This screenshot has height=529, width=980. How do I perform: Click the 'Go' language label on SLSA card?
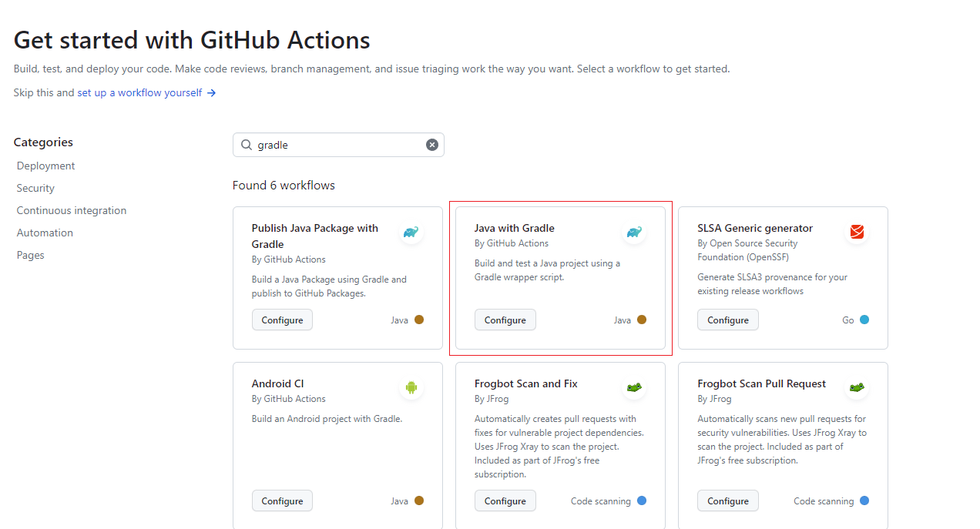point(848,320)
